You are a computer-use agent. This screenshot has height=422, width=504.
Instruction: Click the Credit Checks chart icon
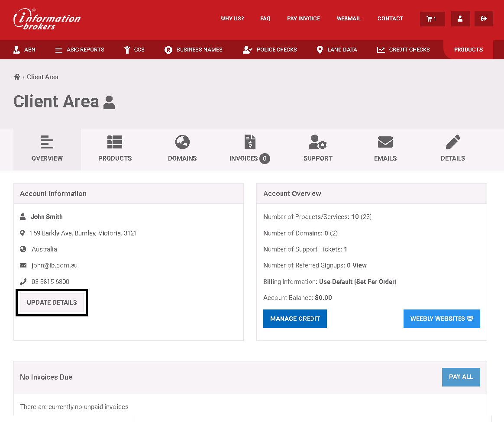click(381, 50)
